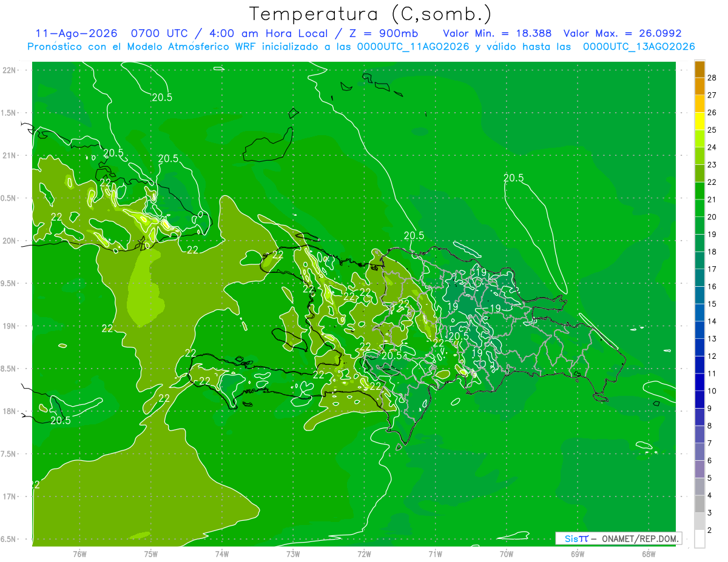
Task: Select the '6.5N' latitude tick label
Action: (x=10, y=540)
